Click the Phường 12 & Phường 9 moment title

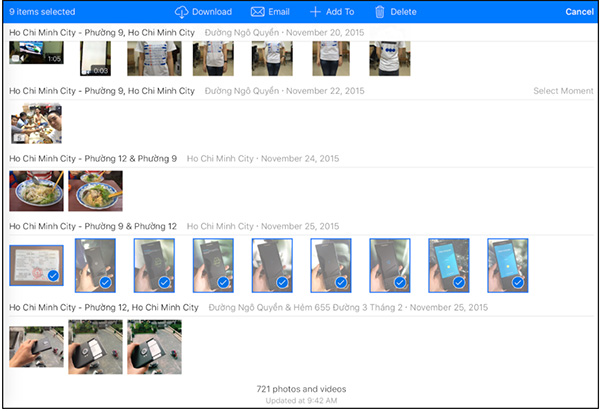[x=93, y=158]
